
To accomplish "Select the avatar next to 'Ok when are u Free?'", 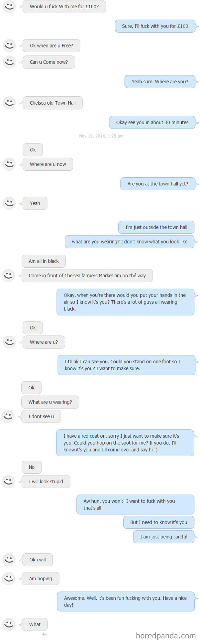I will point(9,46).
